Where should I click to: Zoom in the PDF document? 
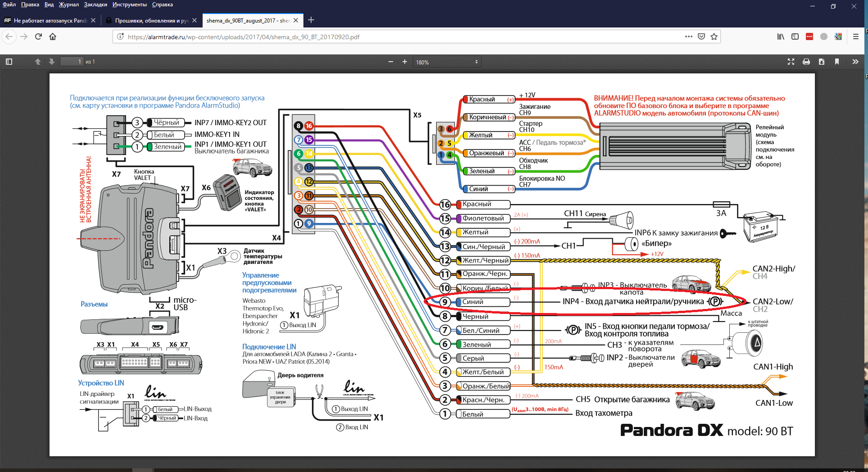[x=405, y=62]
